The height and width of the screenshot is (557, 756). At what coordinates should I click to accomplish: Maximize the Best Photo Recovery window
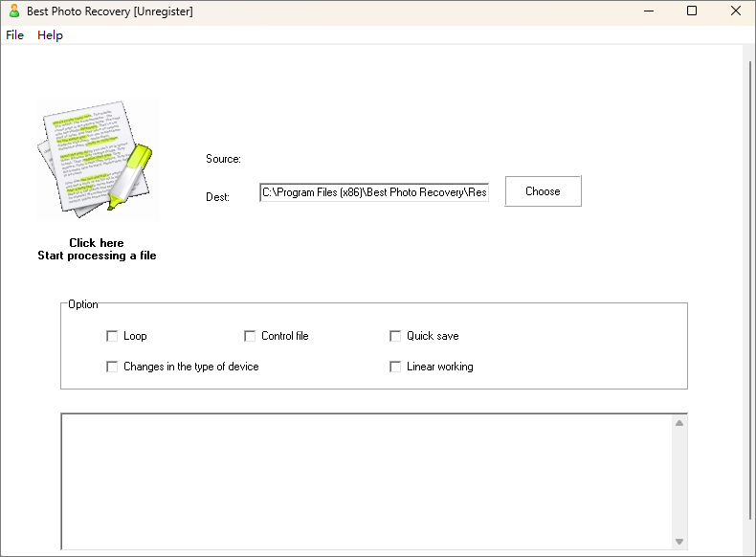pyautogui.click(x=692, y=11)
